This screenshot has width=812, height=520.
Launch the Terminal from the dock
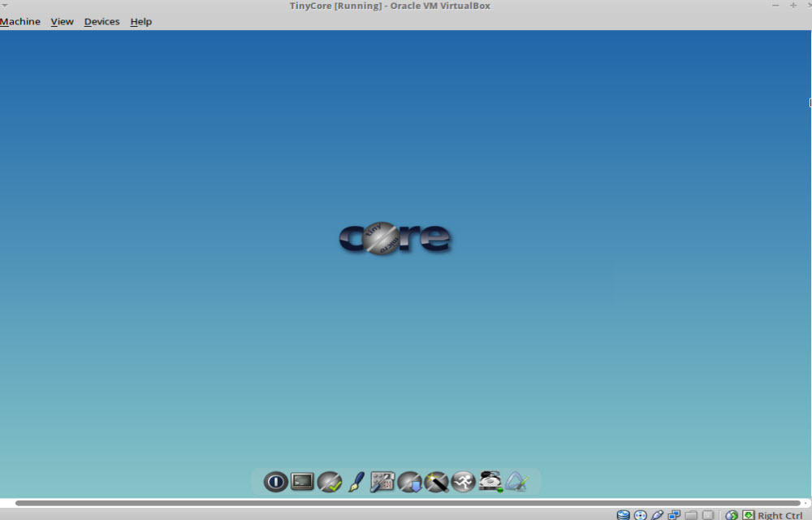(x=302, y=482)
